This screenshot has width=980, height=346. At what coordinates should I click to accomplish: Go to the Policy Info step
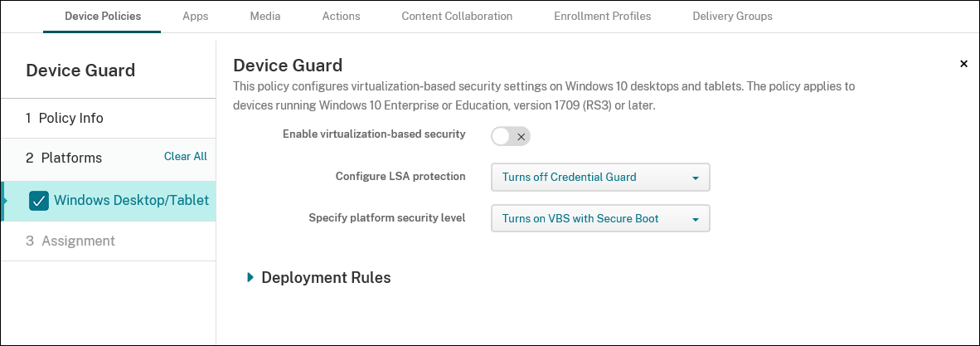[65, 118]
